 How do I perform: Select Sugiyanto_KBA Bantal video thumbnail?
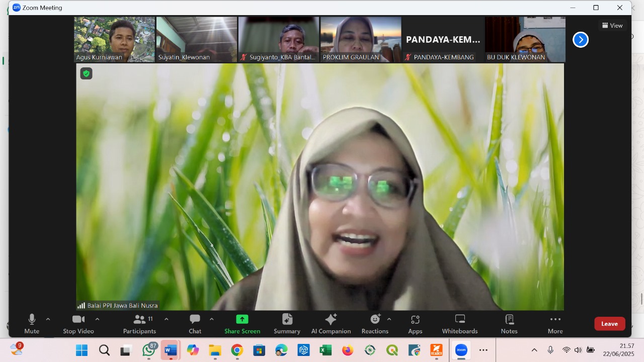pyautogui.click(x=278, y=39)
